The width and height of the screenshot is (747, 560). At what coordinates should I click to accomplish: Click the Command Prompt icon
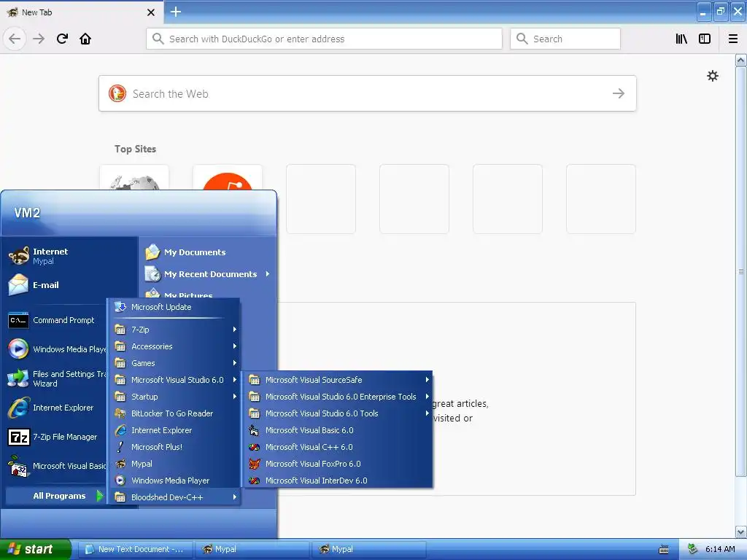18,320
